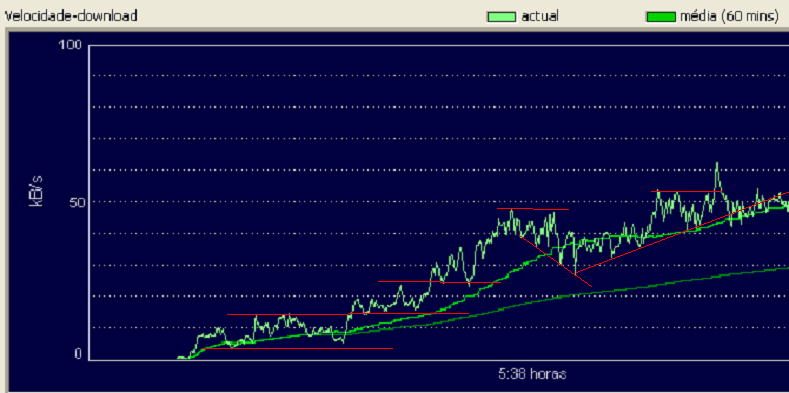Click the 'actual' legend label

[x=540, y=16]
